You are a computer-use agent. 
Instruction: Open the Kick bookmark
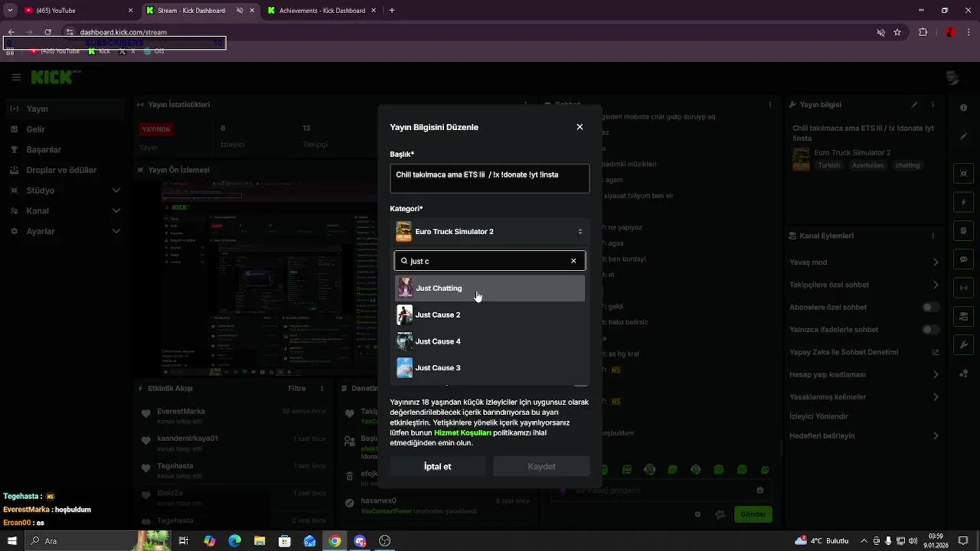coord(100,51)
